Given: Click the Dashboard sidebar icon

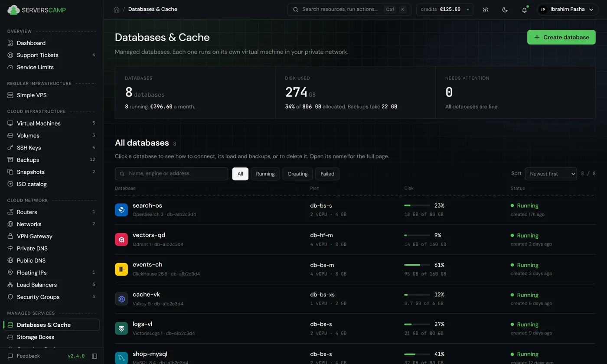Looking at the screenshot, I should click(10, 43).
